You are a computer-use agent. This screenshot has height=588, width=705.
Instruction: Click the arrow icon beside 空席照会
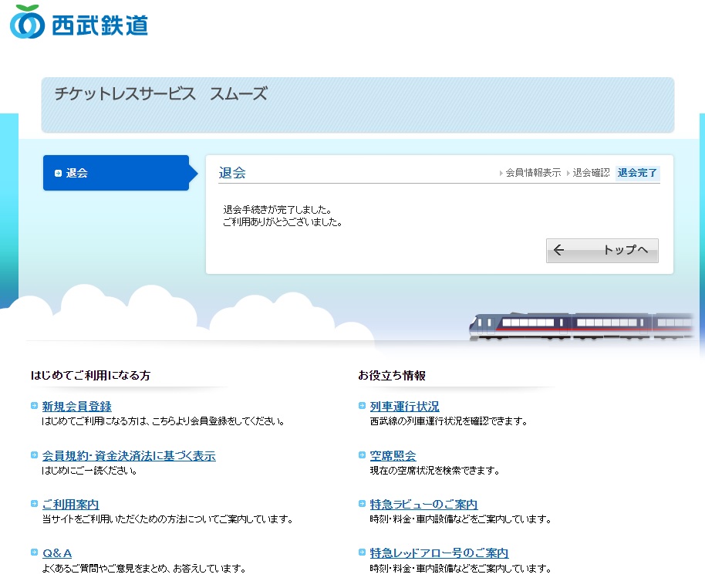point(363,455)
